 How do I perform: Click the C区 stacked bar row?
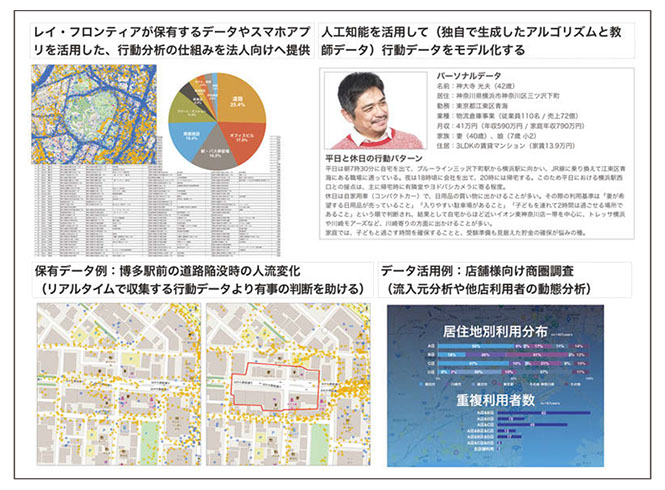pos(509,364)
